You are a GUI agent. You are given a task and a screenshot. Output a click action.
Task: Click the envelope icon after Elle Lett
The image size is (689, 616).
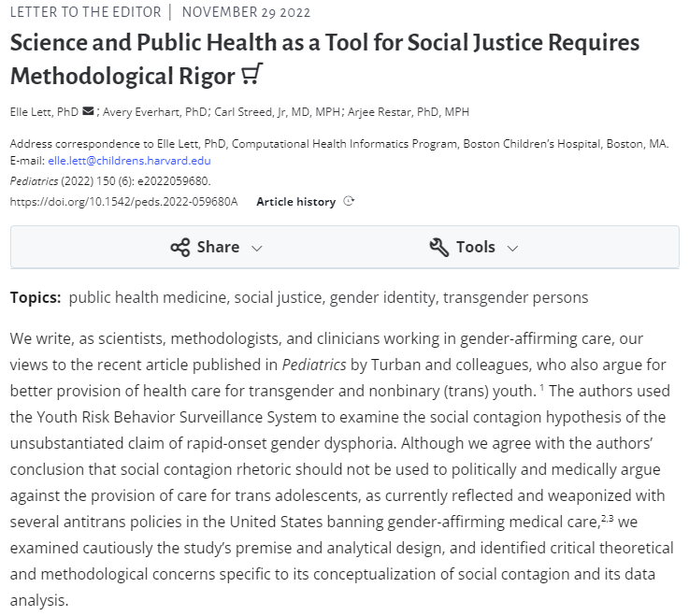(89, 112)
